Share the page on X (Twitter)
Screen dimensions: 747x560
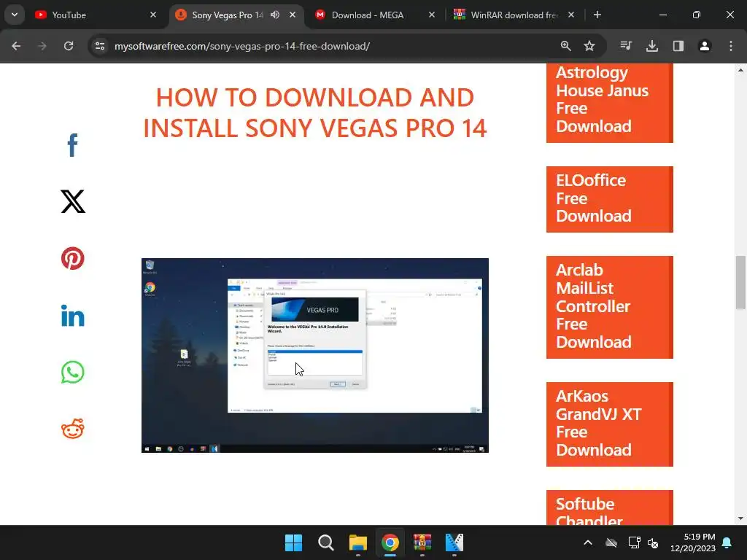pos(73,201)
